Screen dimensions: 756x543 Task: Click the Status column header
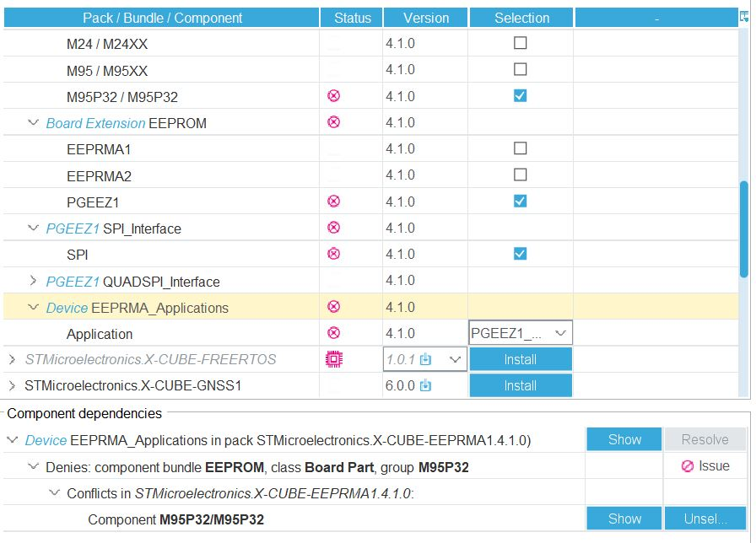(352, 17)
